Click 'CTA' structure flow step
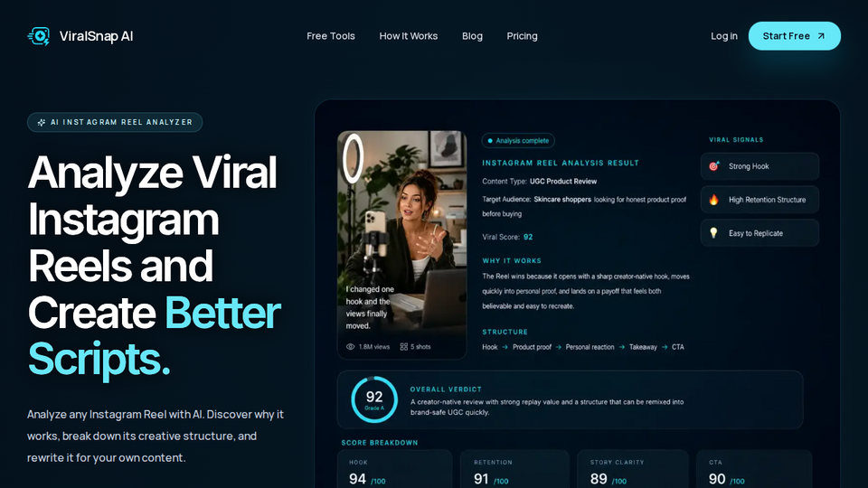The width and height of the screenshot is (868, 488). coord(678,347)
